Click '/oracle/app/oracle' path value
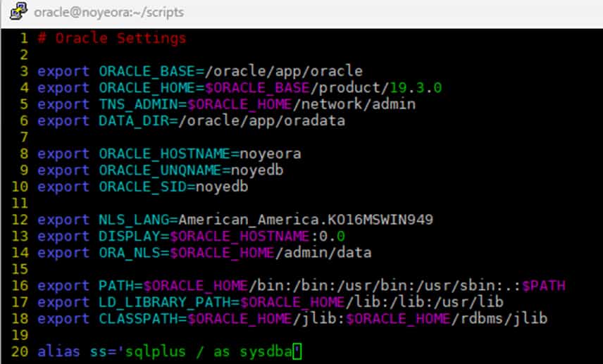Screen dimensions: 603x364 click(283, 72)
